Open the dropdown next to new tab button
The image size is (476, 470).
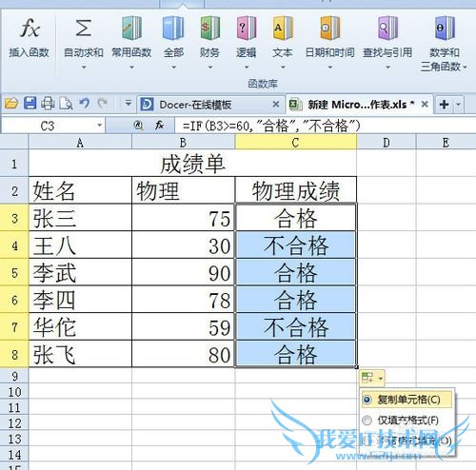458,104
